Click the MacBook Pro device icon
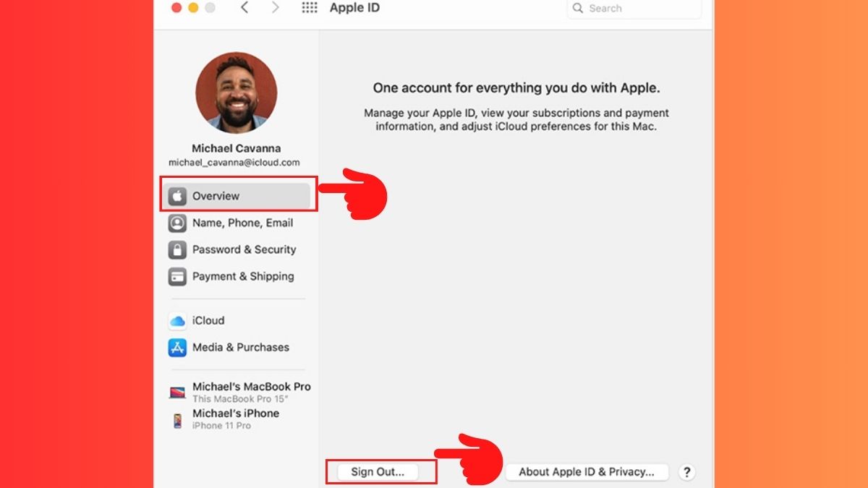 click(x=177, y=393)
